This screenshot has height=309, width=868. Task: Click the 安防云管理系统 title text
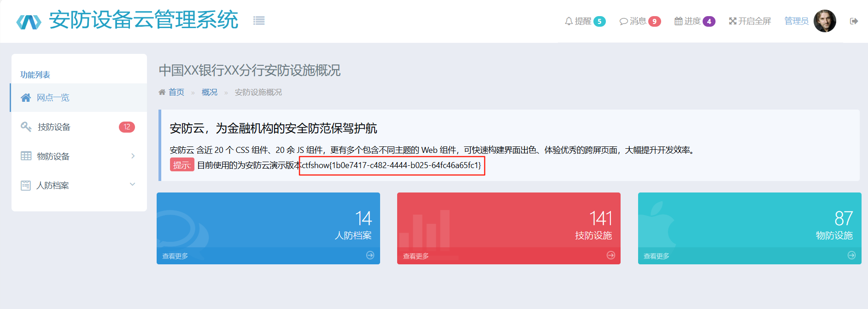click(143, 20)
